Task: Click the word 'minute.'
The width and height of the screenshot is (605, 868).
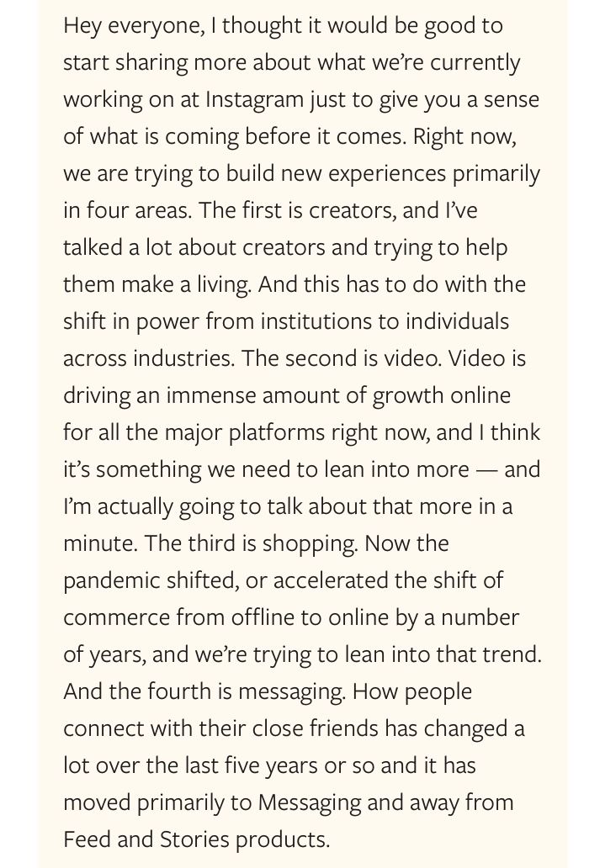Action: click(100, 543)
